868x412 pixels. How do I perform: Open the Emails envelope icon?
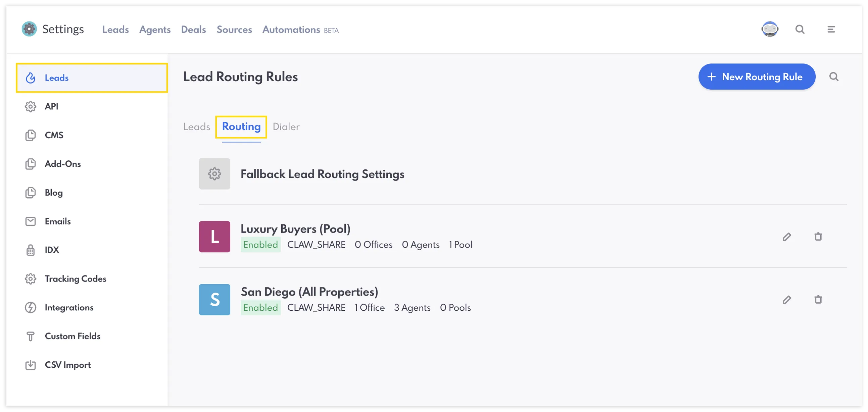coord(30,221)
